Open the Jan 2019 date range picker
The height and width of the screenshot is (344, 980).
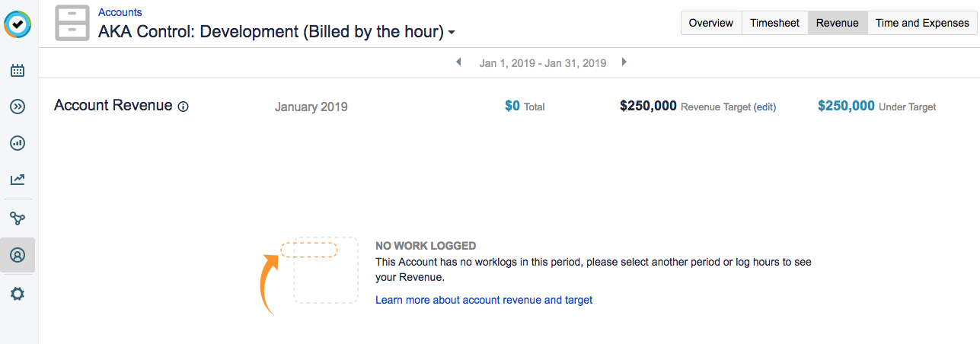[542, 63]
